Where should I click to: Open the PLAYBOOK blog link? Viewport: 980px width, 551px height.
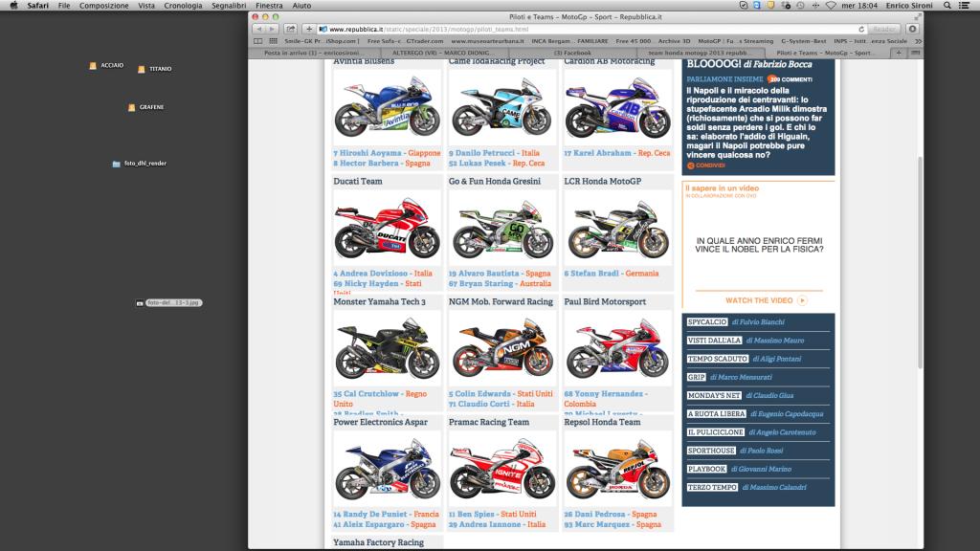(x=707, y=469)
